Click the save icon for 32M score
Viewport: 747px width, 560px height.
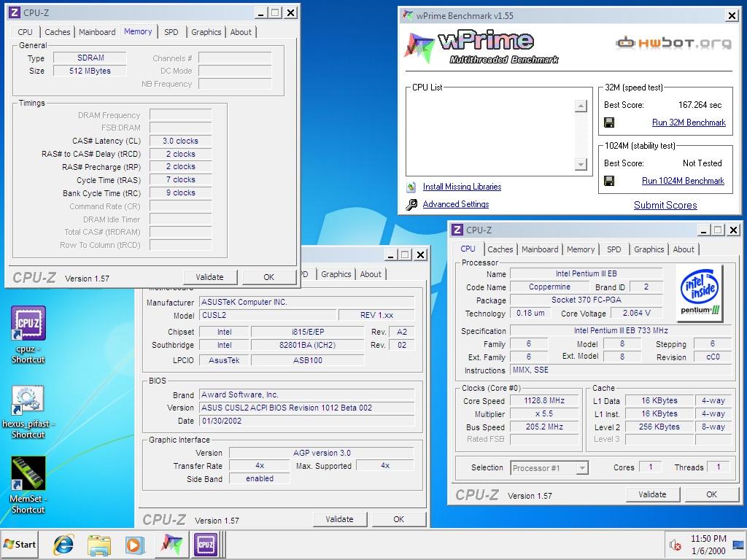[609, 122]
